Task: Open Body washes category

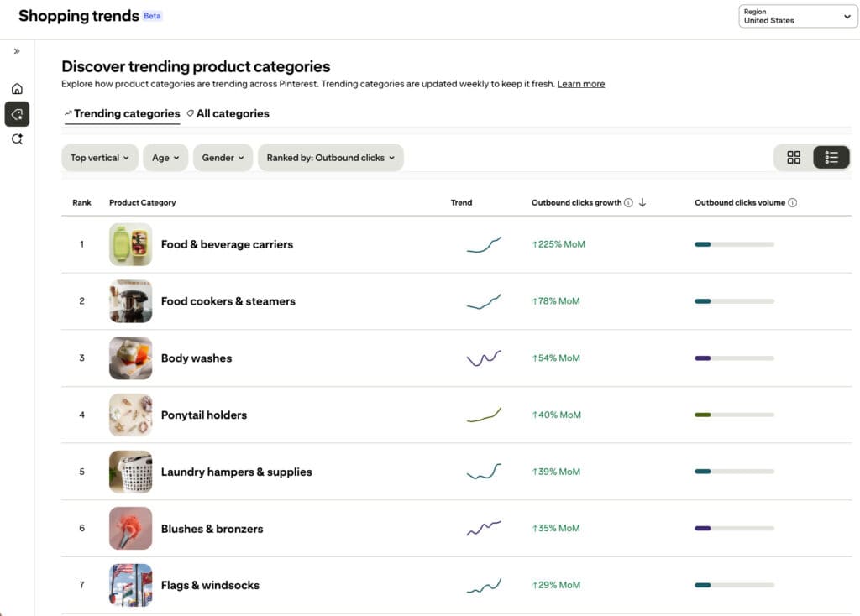Action: (x=197, y=358)
